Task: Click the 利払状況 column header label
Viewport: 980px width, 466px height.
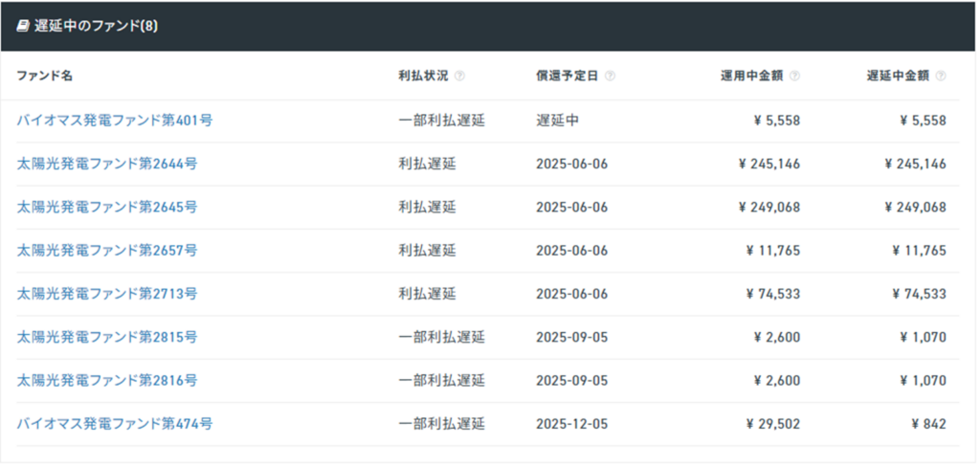Action: pos(423,77)
